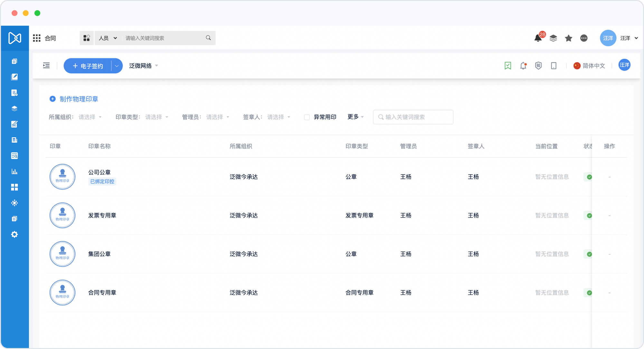The image size is (644, 349).
Task: Click the notification bell with 28 badge
Action: pos(538,38)
